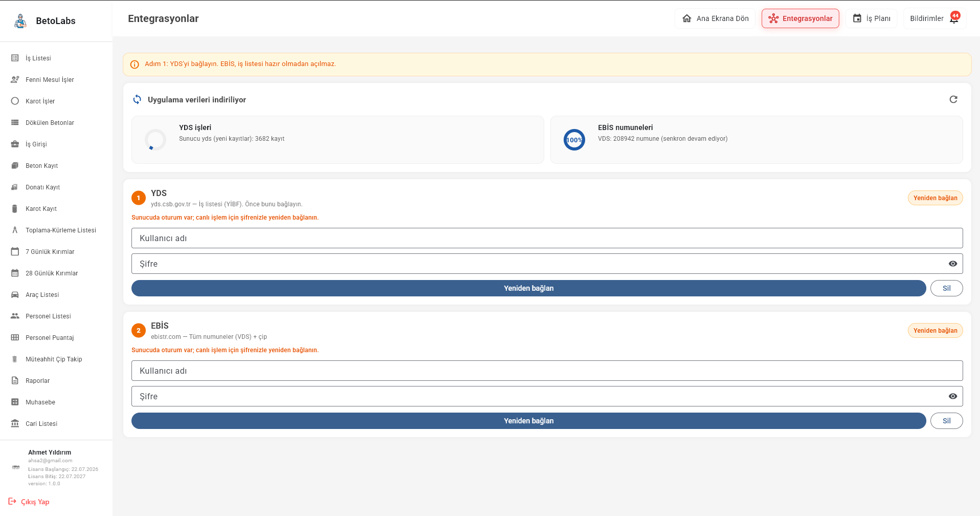Toggle EBİS password visibility eye
The image size is (980, 516).
953,396
